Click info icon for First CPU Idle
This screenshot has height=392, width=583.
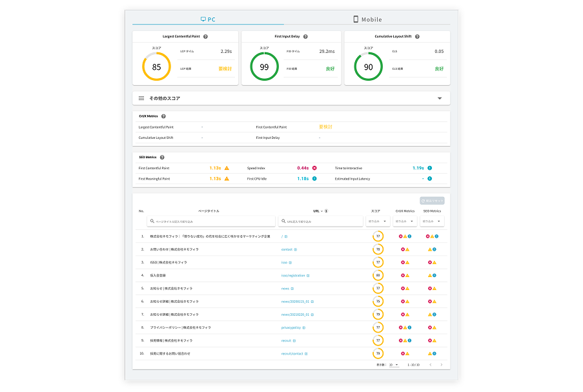point(314,179)
